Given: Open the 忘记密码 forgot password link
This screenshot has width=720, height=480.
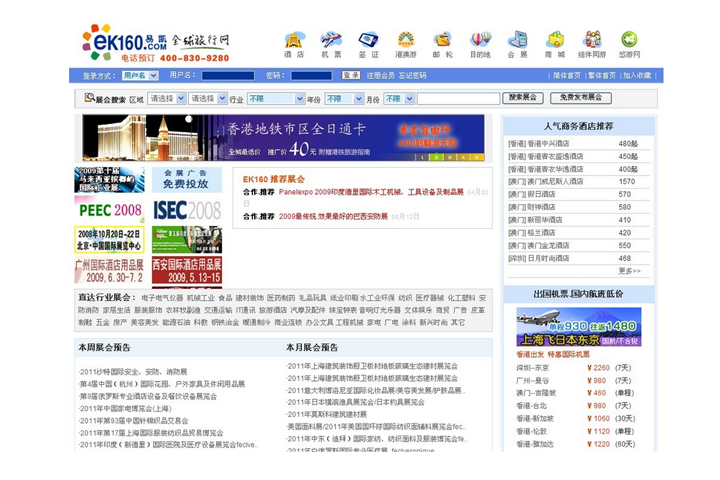Looking at the screenshot, I should [412, 75].
